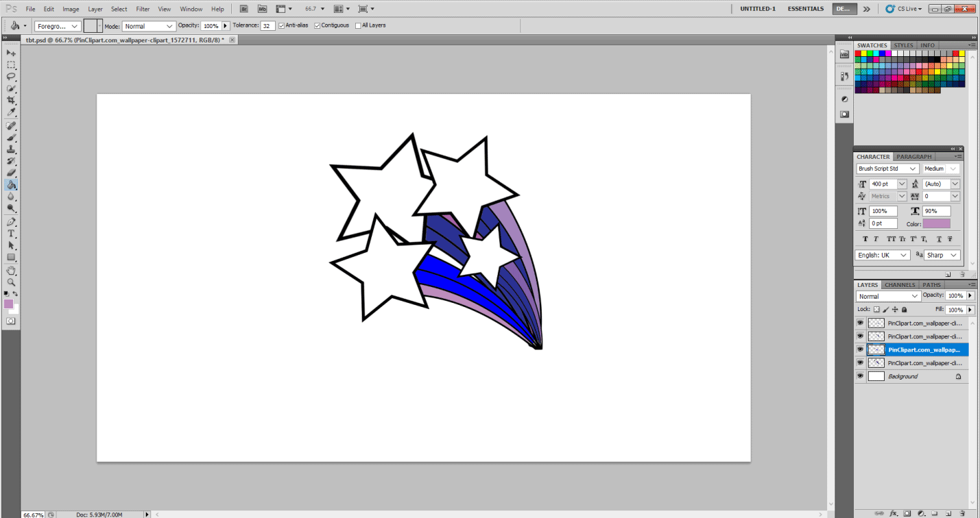
Task: Toggle lock position in Layers panel
Action: tap(895, 310)
